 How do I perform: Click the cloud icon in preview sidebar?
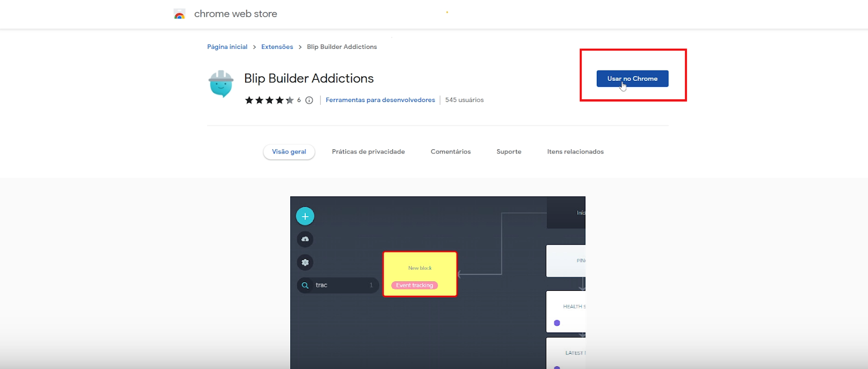(x=305, y=239)
